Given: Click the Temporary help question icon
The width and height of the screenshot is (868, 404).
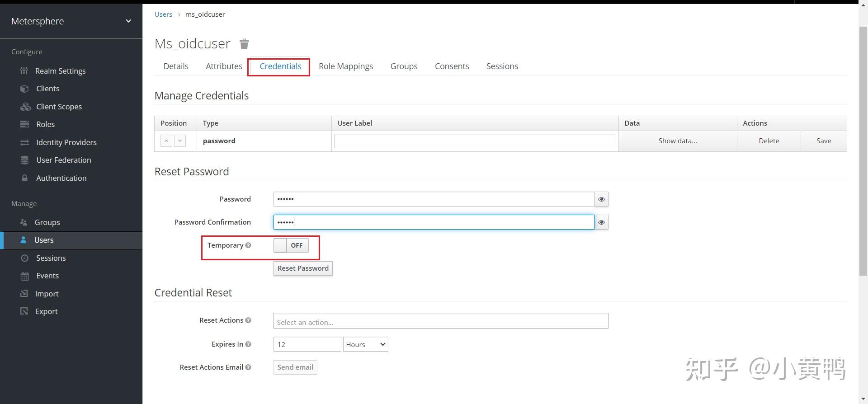Looking at the screenshot, I should (248, 245).
